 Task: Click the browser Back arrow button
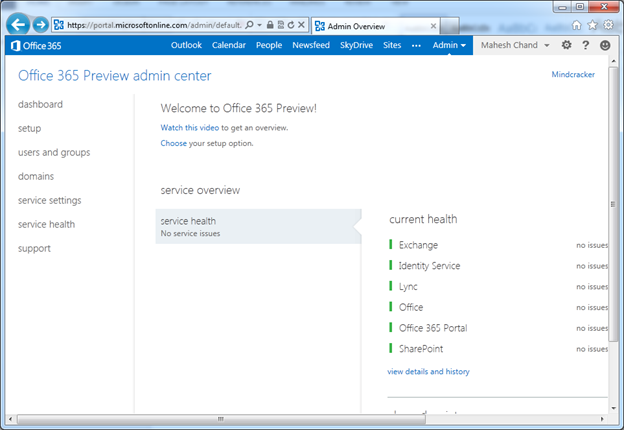[18, 25]
